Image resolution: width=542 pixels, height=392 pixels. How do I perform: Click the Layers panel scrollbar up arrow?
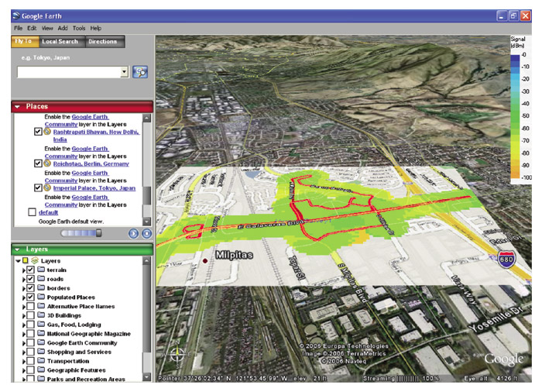(147, 260)
